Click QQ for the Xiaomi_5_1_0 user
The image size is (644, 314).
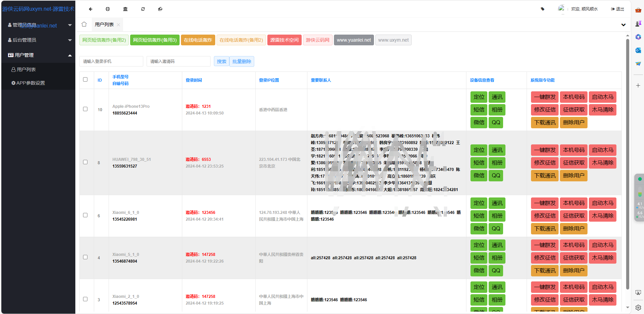coord(496,271)
